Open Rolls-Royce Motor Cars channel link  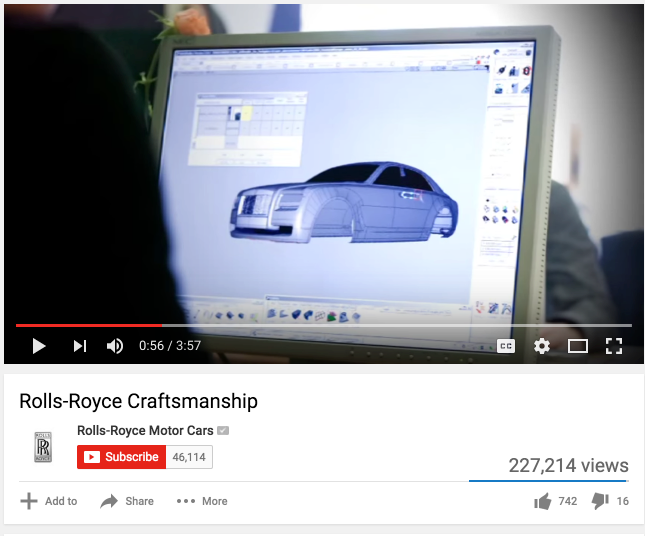pyautogui.click(x=145, y=430)
